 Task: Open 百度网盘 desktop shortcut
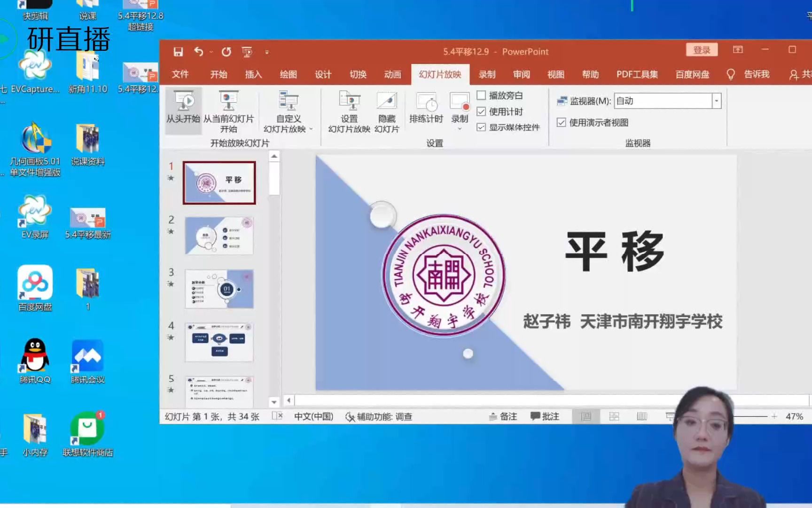click(35, 288)
